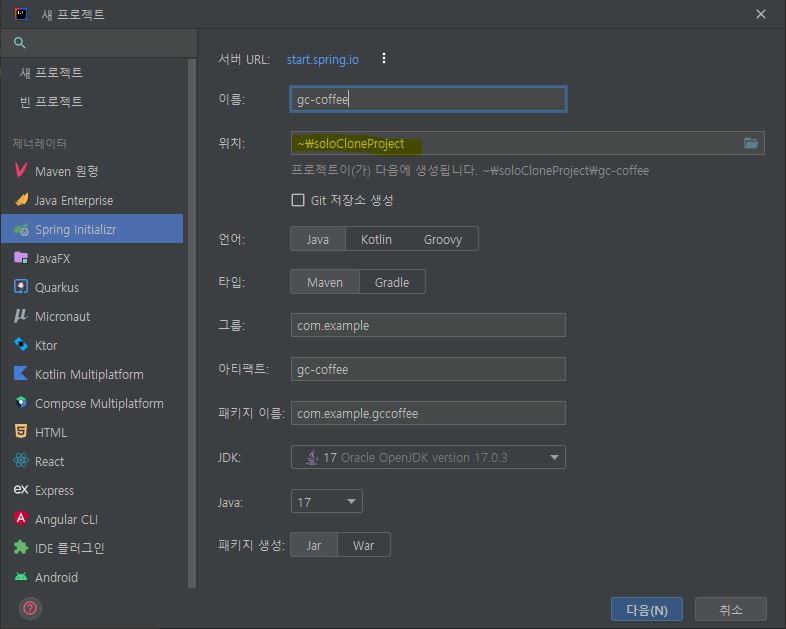Image resolution: width=786 pixels, height=629 pixels.
Task: Close the 새 프로젝트 dialog
Action: tap(760, 14)
